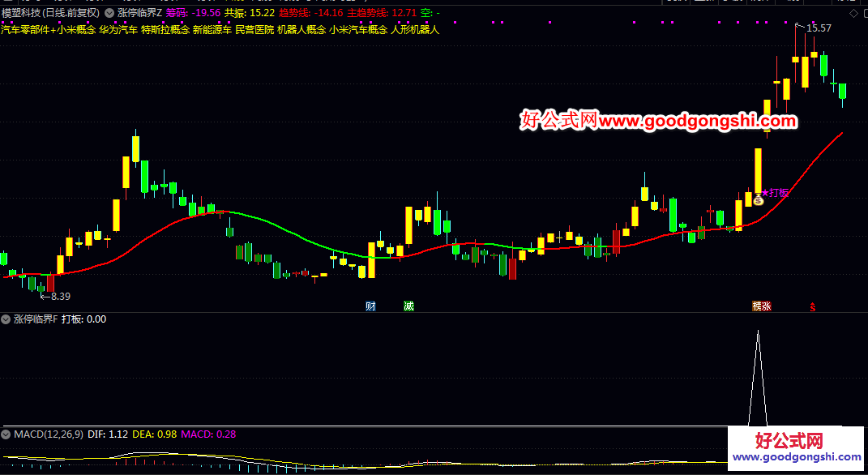Click the DIF: 1.12 value
The image size is (868, 475).
[108, 434]
